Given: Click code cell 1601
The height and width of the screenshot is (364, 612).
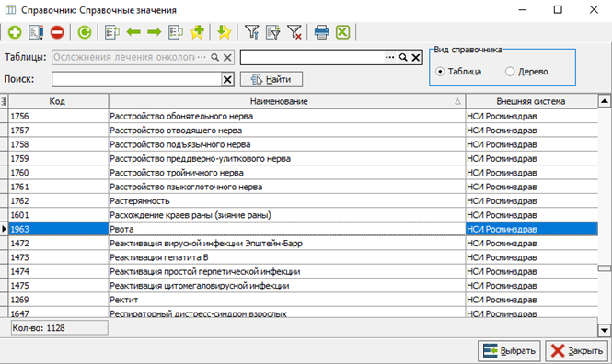Looking at the screenshot, I should (58, 215).
